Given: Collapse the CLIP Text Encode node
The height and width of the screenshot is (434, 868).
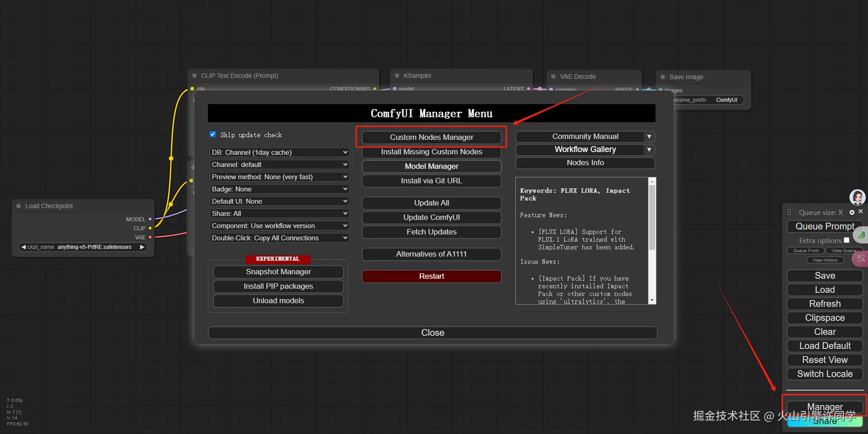Looking at the screenshot, I should click(194, 76).
